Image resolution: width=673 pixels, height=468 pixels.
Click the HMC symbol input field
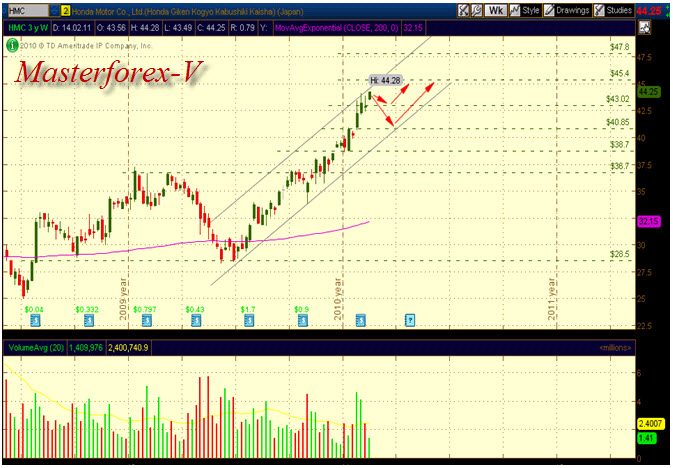pos(28,11)
